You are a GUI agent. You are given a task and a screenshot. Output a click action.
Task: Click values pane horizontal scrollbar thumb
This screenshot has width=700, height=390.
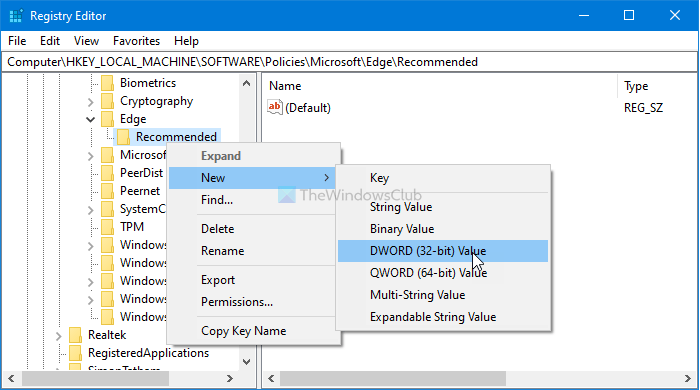tap(393, 379)
